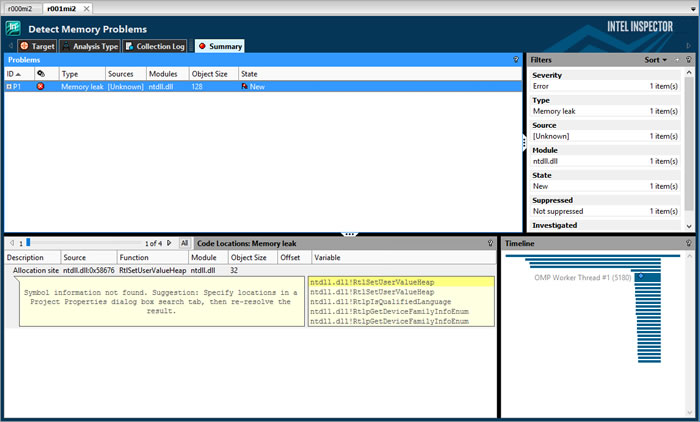Switch to the r000mi2 tab
Viewport: 700px width, 422px height.
click(20, 7)
